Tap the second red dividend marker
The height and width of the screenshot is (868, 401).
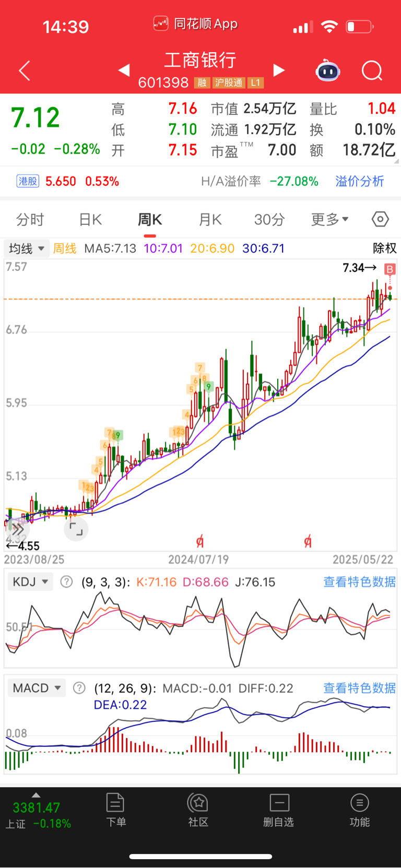[308, 542]
